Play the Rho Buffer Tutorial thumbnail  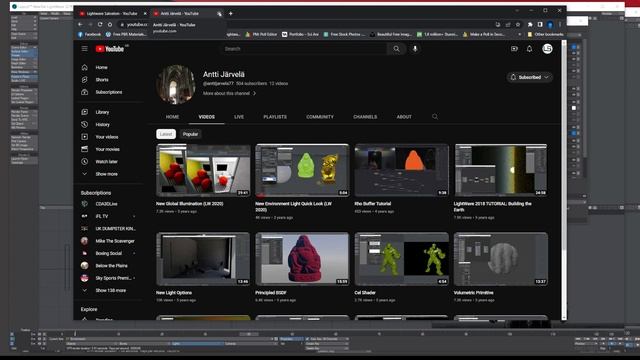point(402,170)
